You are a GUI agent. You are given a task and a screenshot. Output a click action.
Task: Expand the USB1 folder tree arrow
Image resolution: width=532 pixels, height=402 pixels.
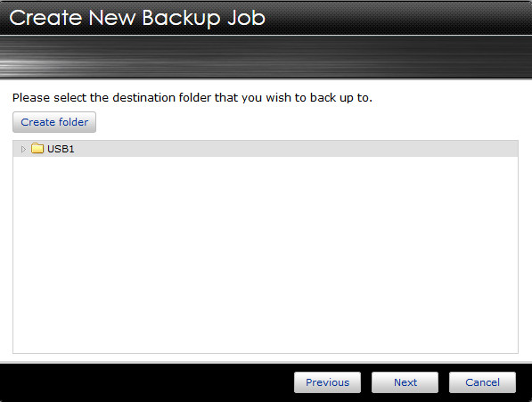(23, 149)
